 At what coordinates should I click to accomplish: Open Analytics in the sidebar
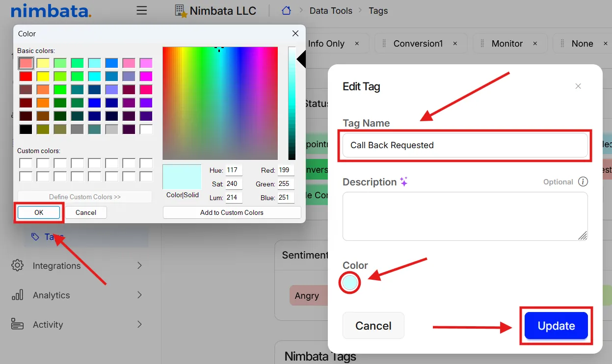pyautogui.click(x=51, y=295)
